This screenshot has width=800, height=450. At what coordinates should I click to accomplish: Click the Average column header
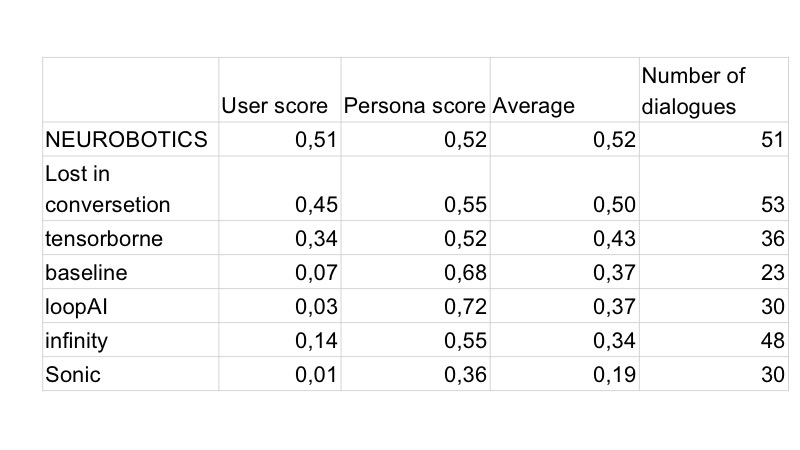534,105
